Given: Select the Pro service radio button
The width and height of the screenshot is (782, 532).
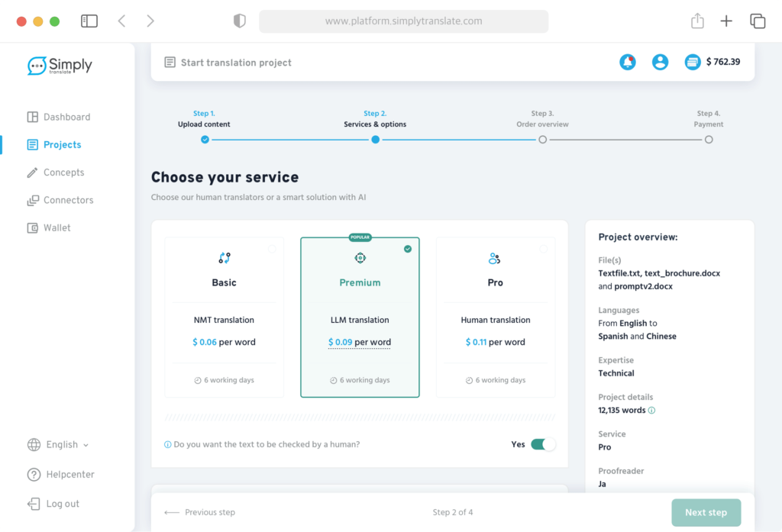Looking at the screenshot, I should tap(543, 249).
